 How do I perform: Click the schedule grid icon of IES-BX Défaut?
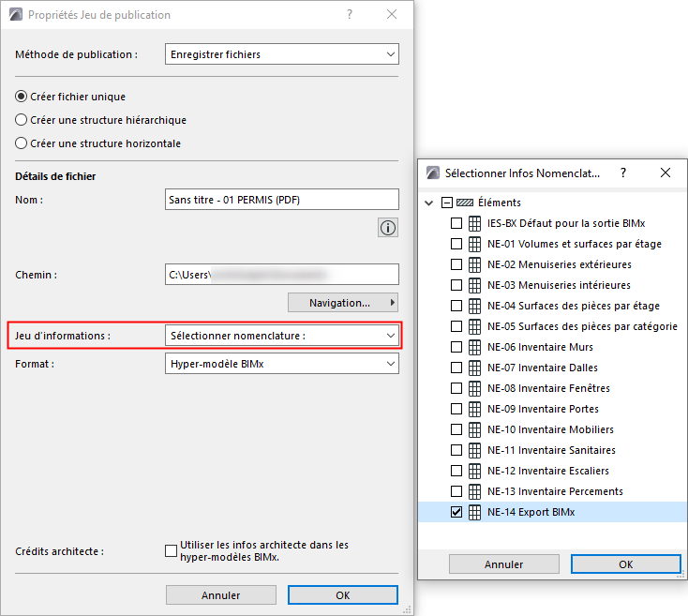pyautogui.click(x=474, y=223)
